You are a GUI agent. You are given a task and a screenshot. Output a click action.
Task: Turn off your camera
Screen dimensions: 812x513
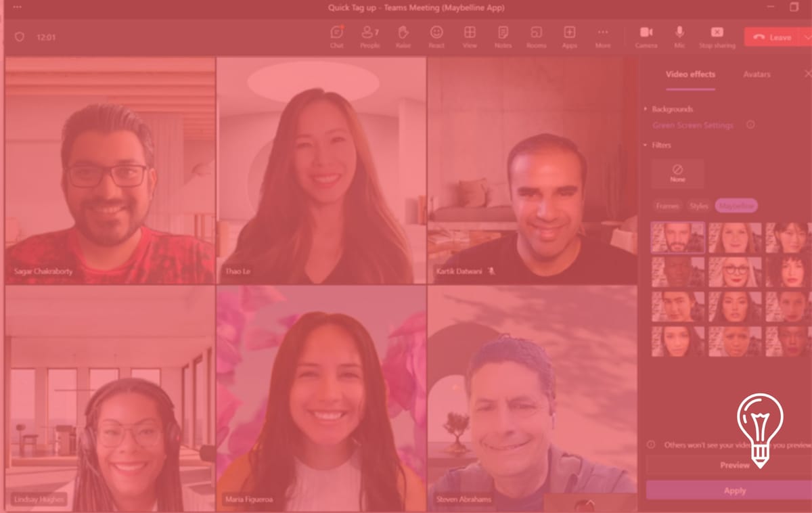(646, 37)
